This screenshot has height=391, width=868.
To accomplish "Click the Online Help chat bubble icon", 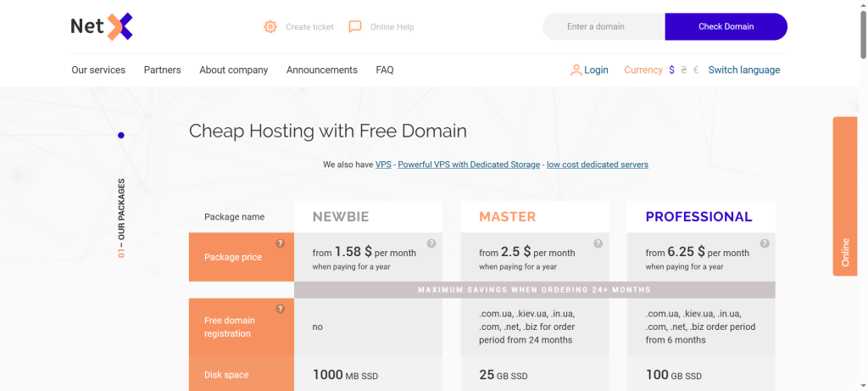I will point(355,27).
